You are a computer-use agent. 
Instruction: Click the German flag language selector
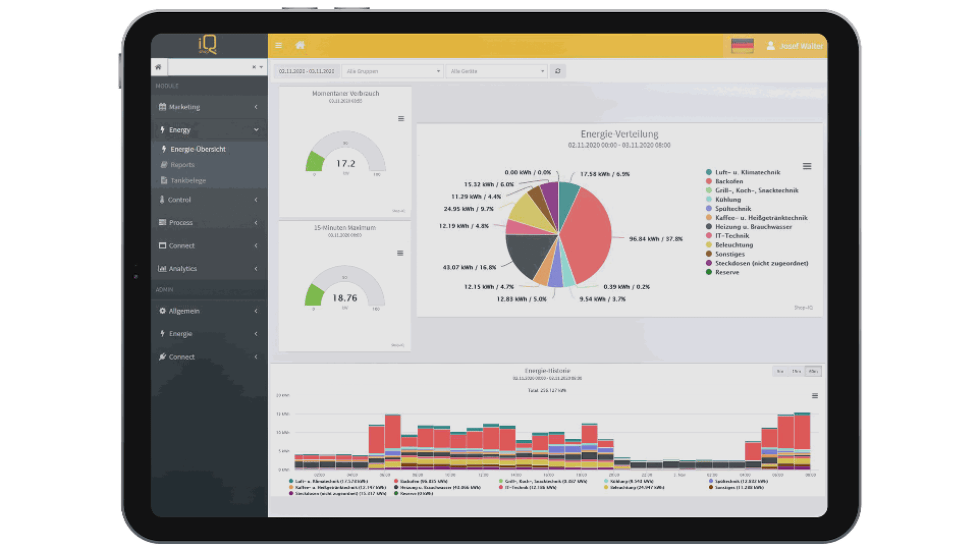coord(743,45)
